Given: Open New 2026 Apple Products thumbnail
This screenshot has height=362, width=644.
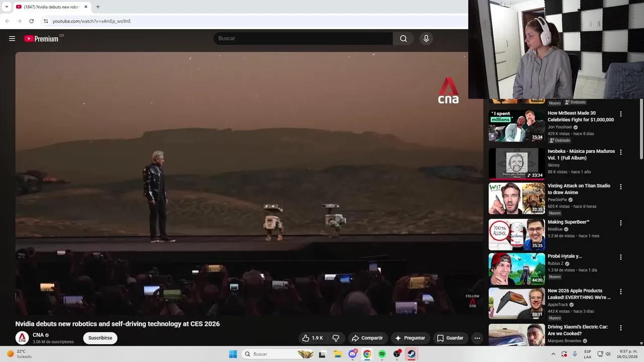Looking at the screenshot, I should click(x=517, y=304).
